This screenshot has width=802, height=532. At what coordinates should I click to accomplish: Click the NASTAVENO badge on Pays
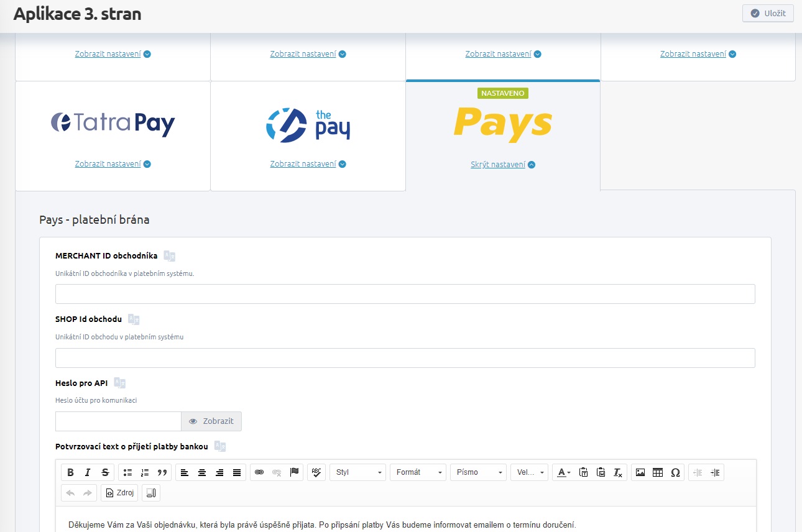(503, 93)
